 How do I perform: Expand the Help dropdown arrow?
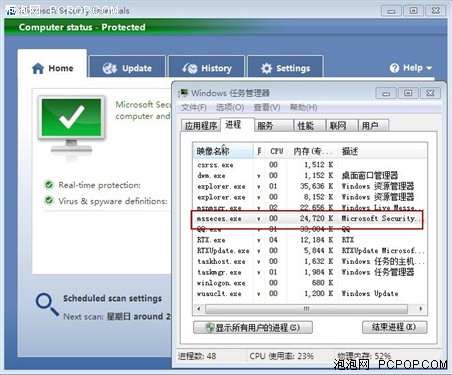tap(429, 68)
